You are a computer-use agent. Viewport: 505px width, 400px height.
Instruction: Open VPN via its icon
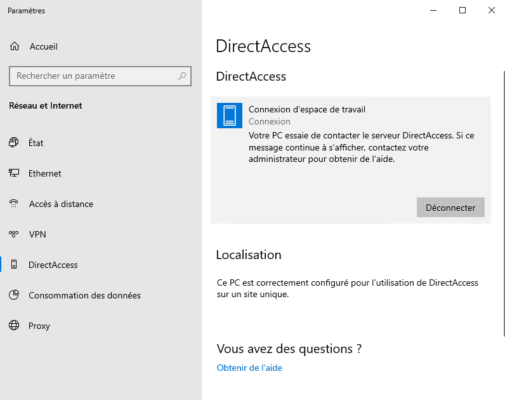click(14, 234)
